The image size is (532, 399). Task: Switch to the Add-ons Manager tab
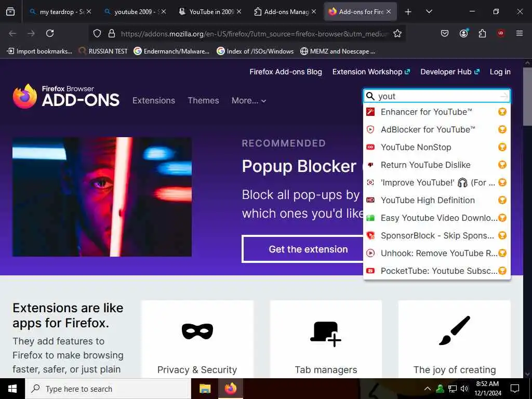point(284,11)
